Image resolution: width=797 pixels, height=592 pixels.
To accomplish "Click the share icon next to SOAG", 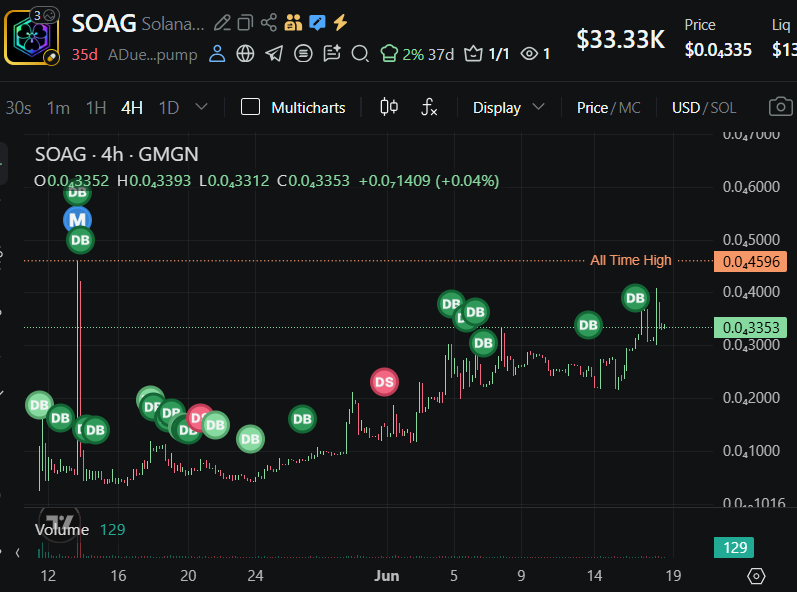I will pos(269,22).
